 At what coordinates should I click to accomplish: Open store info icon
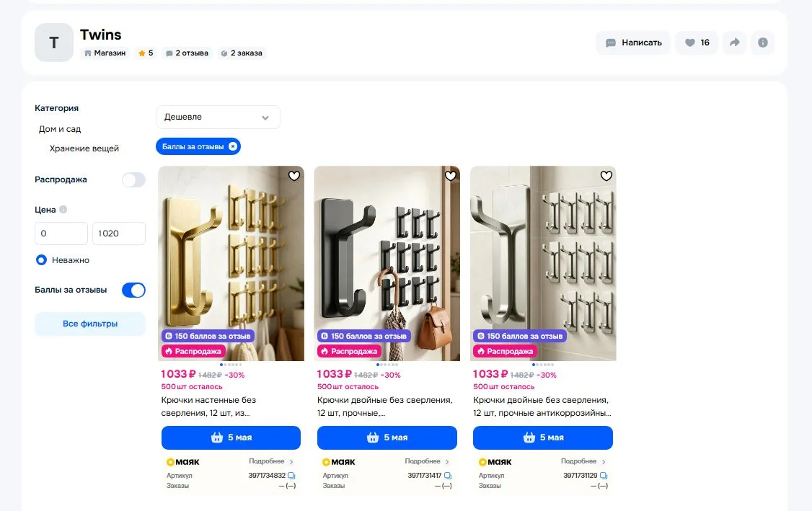763,43
